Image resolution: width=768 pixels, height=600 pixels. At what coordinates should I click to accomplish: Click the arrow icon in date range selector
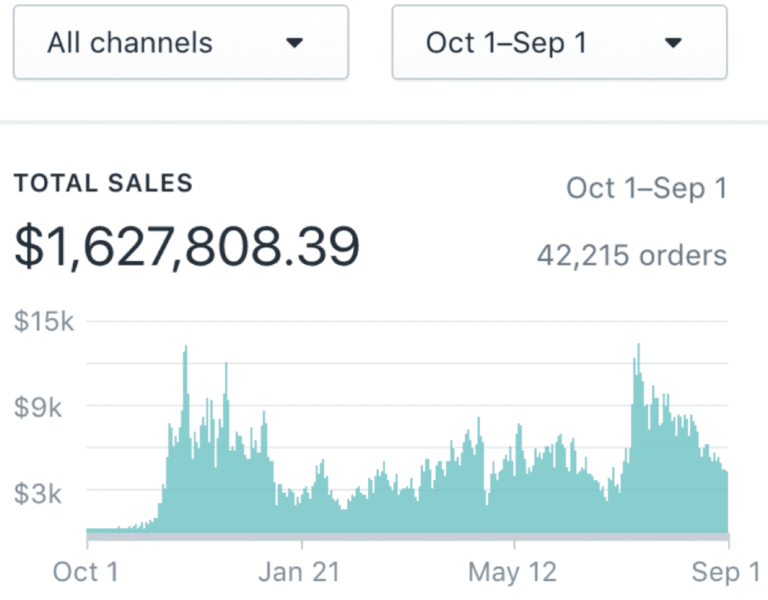[x=673, y=43]
